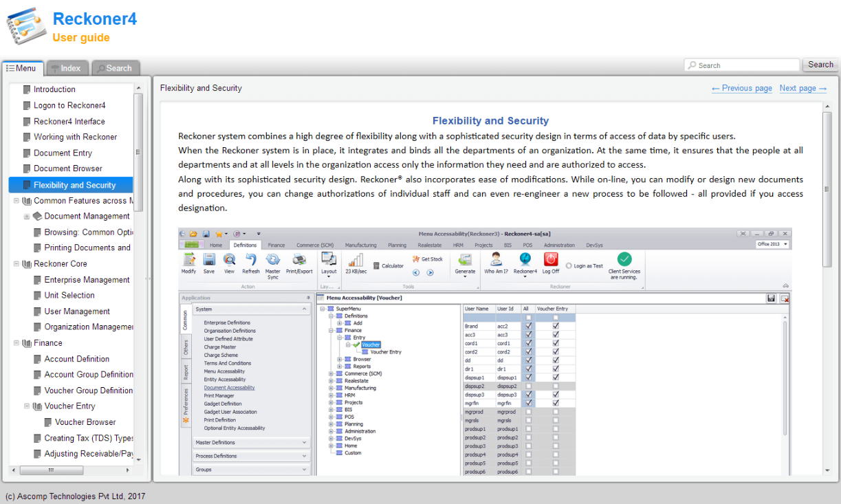This screenshot has width=841, height=504.
Task: Click the Modify icon in the embedded ribbon screenshot
Action: [x=188, y=259]
